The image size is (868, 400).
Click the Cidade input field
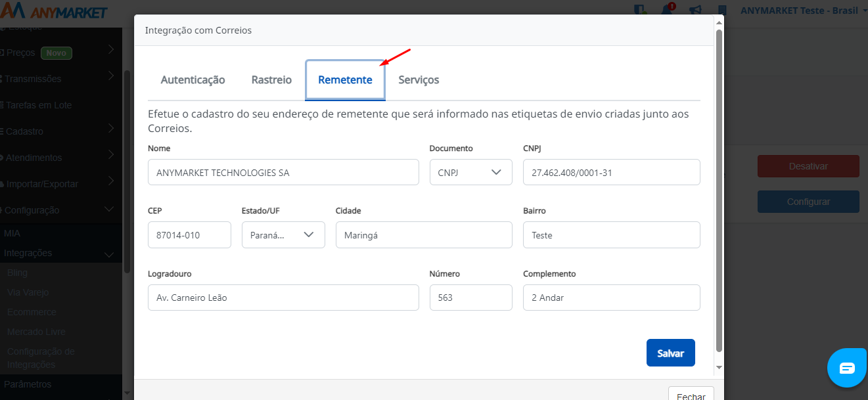pyautogui.click(x=424, y=234)
